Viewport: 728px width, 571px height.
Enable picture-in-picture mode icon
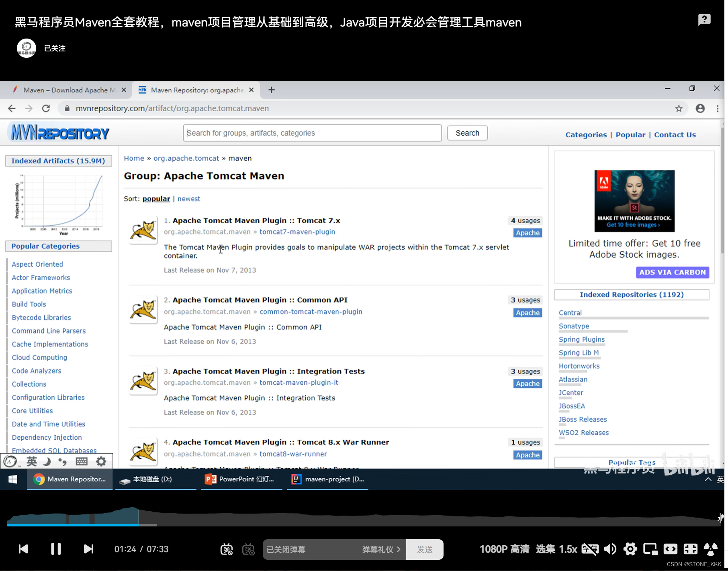coord(650,549)
